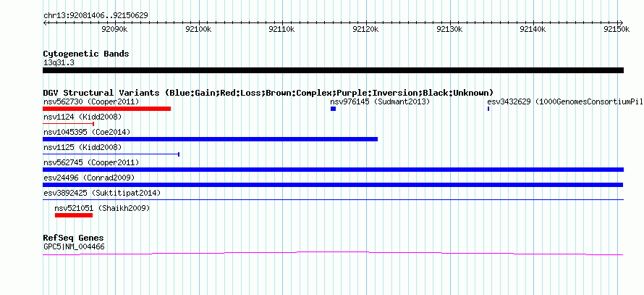This screenshot has width=644, height=295.
Task: Click the esv3432629 small blue variant marker
Action: (x=488, y=109)
